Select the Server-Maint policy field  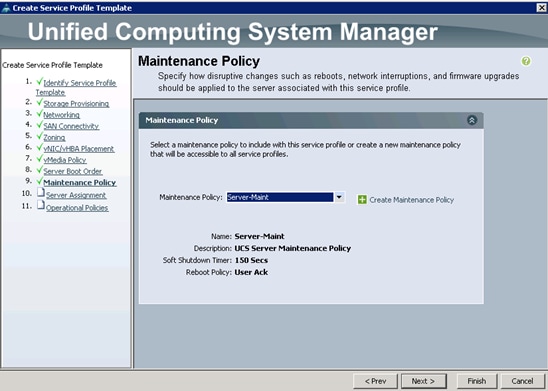click(x=280, y=197)
